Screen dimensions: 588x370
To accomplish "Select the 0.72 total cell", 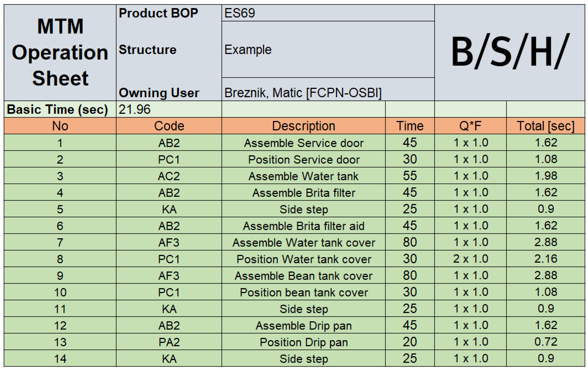I will (546, 342).
